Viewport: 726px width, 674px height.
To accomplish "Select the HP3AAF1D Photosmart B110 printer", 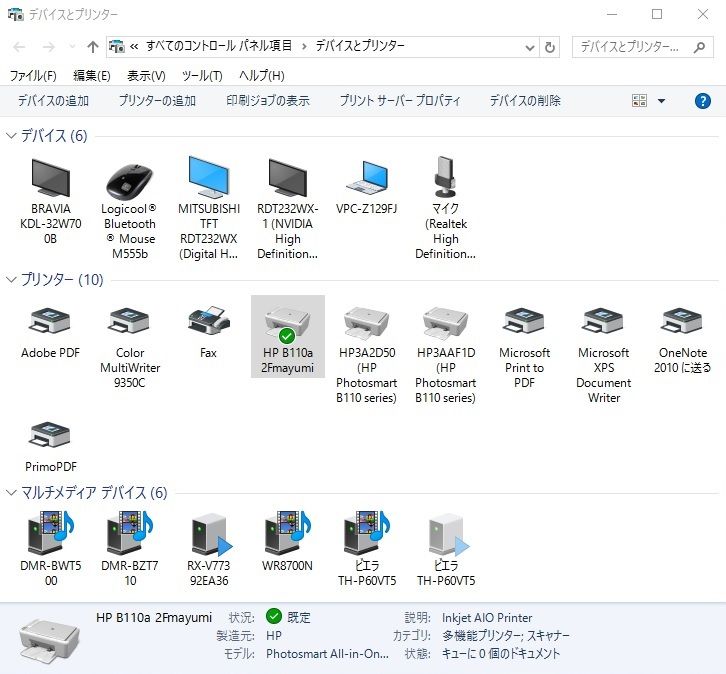I will (445, 322).
